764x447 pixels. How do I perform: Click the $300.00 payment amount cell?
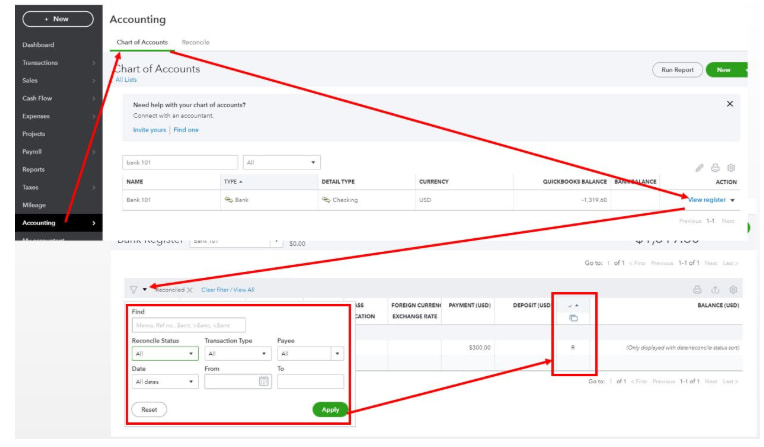click(x=479, y=348)
